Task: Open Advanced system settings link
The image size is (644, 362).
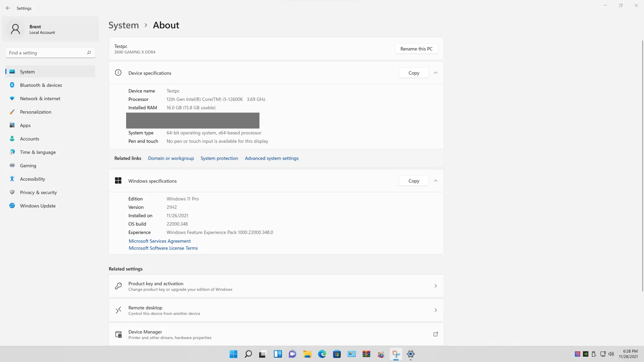Action: click(272, 158)
